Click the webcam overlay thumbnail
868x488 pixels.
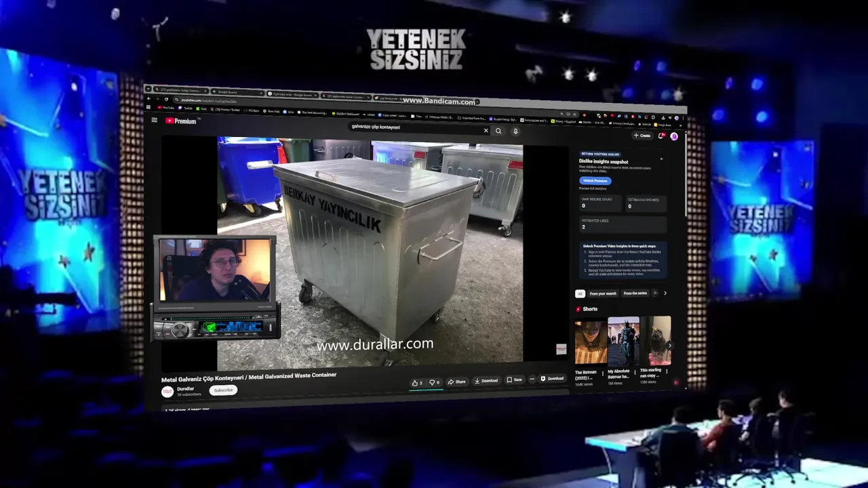pos(215,269)
